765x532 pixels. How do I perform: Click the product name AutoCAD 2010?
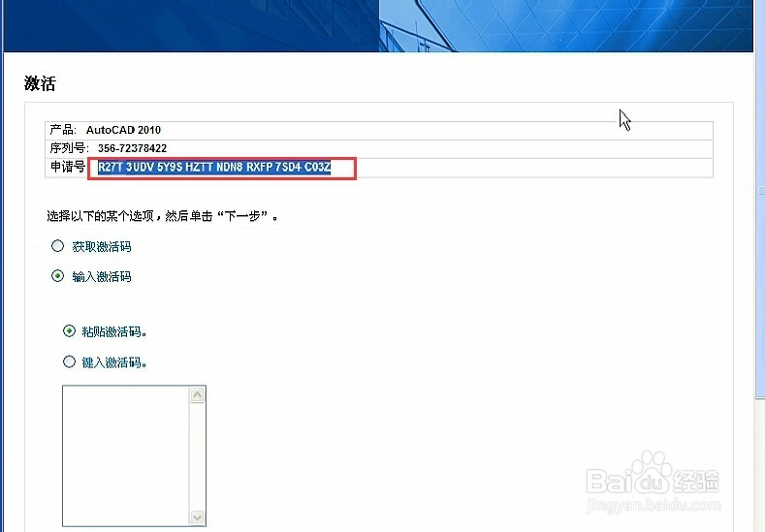coord(123,130)
